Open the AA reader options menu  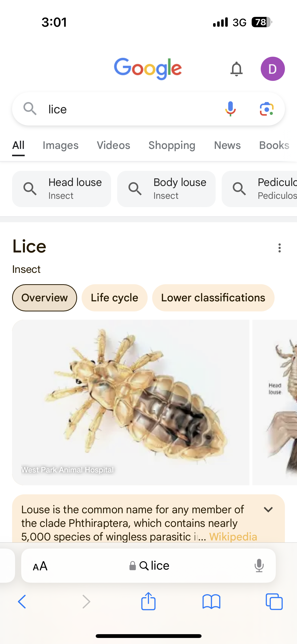pyautogui.click(x=40, y=566)
